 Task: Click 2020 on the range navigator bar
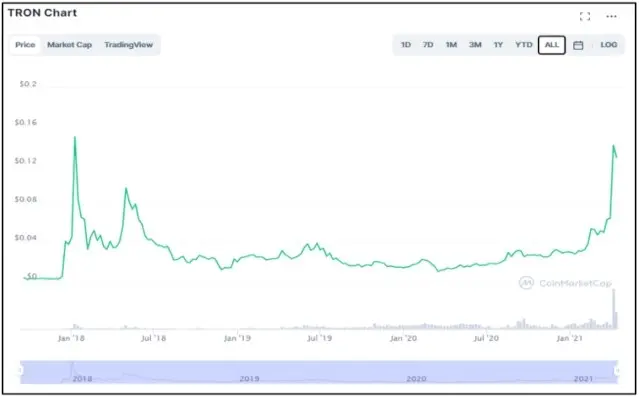416,379
